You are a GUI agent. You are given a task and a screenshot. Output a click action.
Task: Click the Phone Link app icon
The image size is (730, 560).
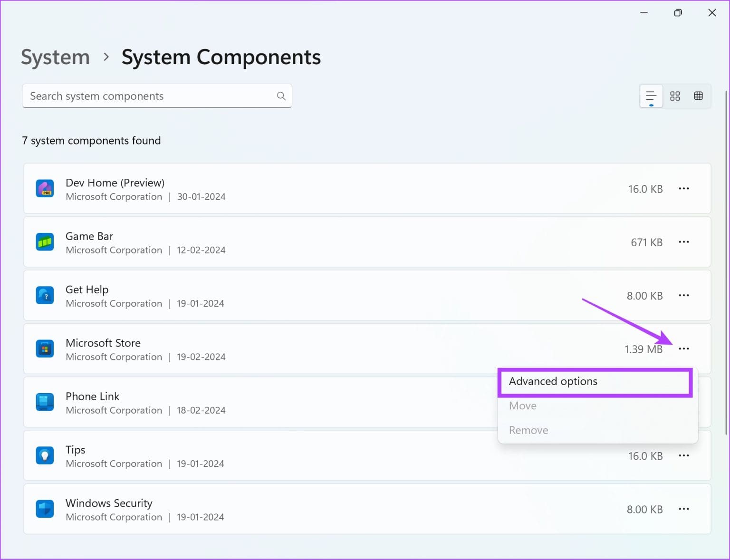pyautogui.click(x=45, y=402)
